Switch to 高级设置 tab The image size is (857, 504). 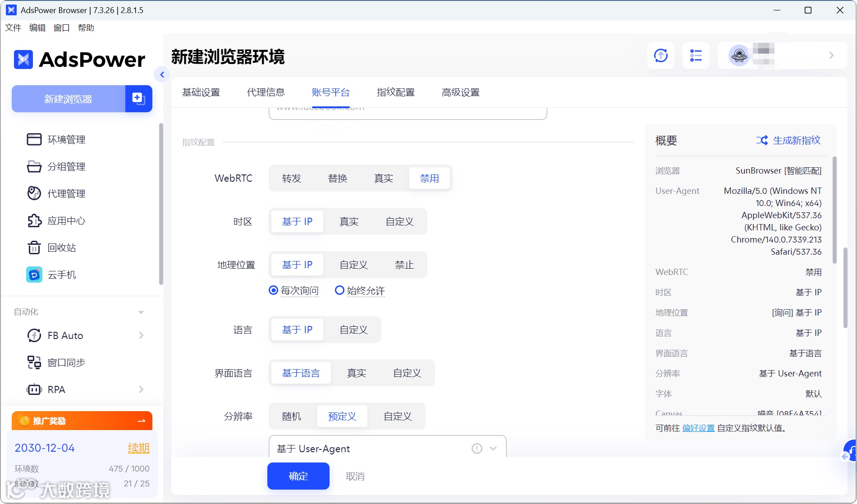461,92
